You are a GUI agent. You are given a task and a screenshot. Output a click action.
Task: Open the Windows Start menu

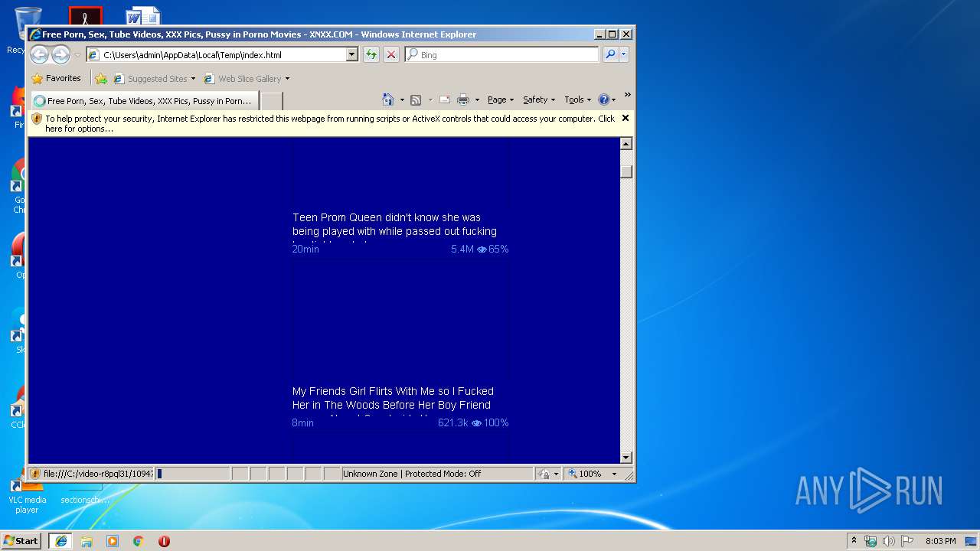click(x=21, y=540)
